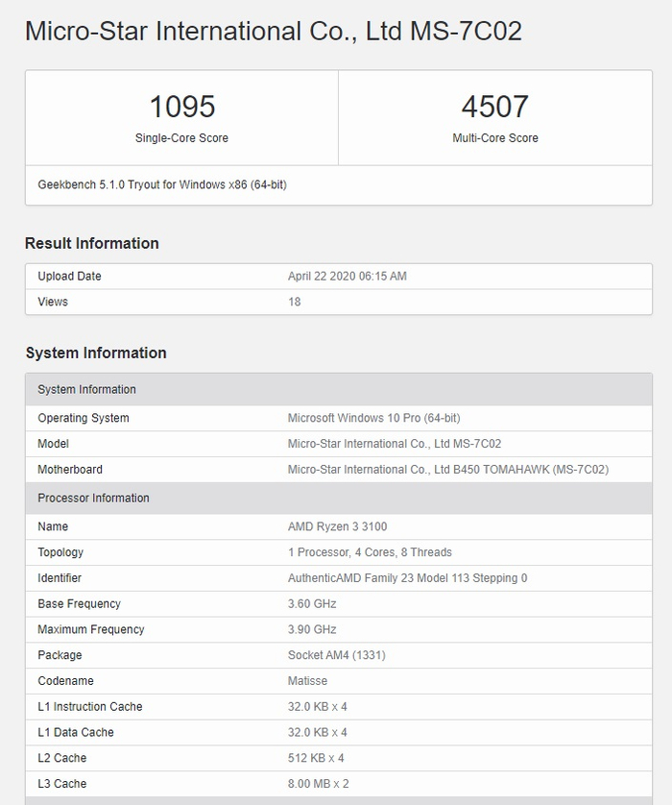This screenshot has width=672, height=805.
Task: Click the Codename label
Action: pos(65,680)
